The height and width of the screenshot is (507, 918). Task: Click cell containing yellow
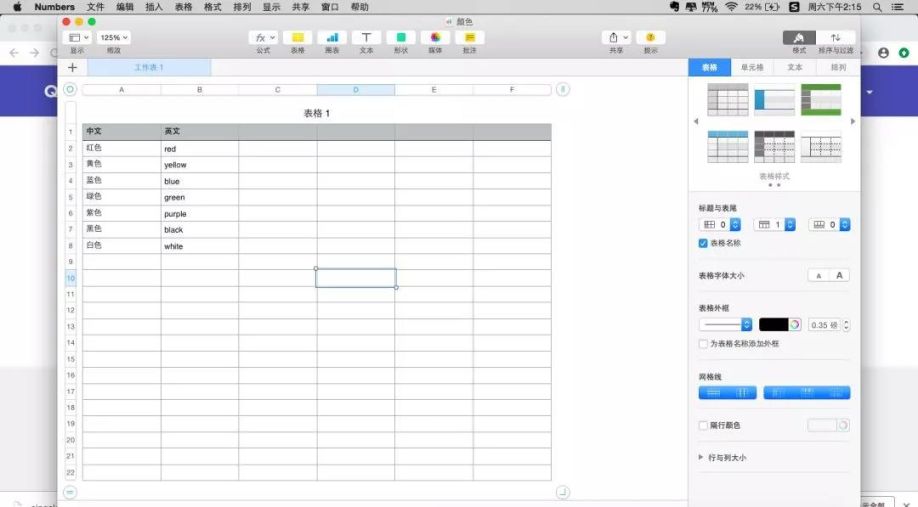[x=200, y=165]
